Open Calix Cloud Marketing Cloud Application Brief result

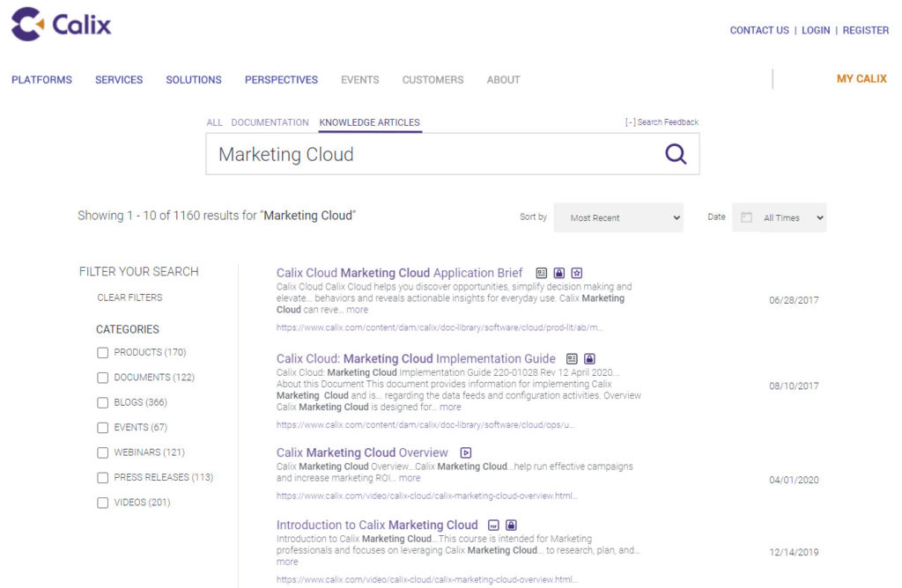click(399, 273)
